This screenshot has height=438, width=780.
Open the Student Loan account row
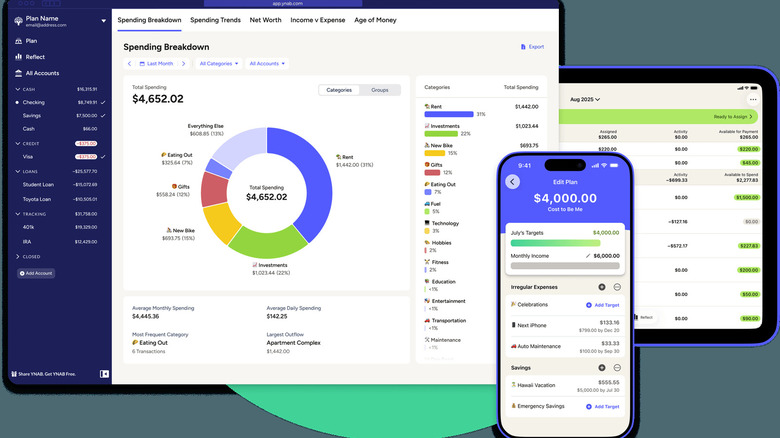pos(59,185)
